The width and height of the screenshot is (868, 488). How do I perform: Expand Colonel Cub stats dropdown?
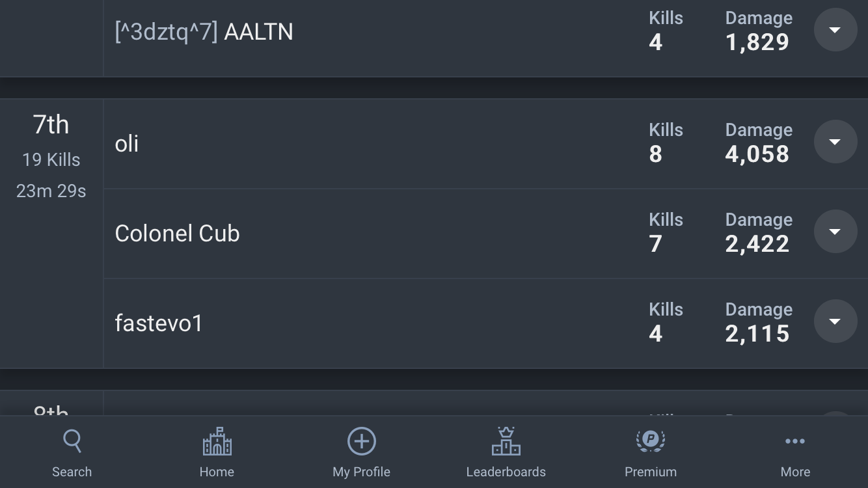(835, 232)
